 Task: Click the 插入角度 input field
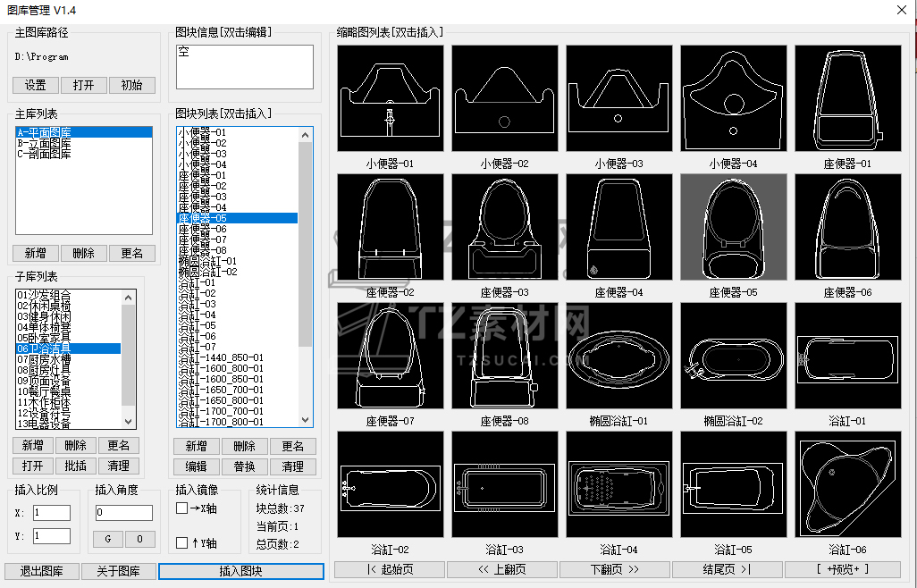[x=124, y=513]
